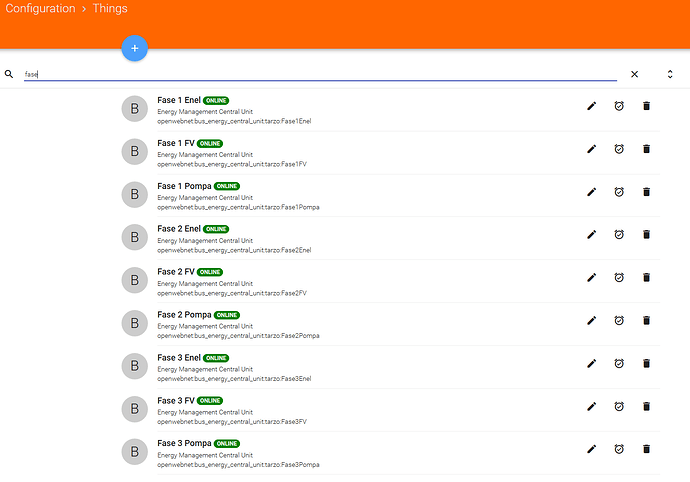Select the Fase 2 Pompa list item
The height and width of the screenshot is (482, 690).
click(390, 324)
